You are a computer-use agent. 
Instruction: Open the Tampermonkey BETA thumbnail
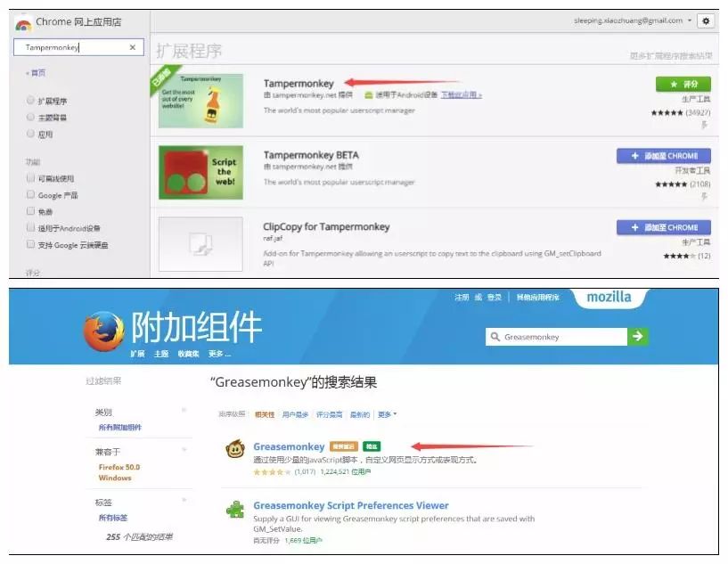[x=200, y=173]
